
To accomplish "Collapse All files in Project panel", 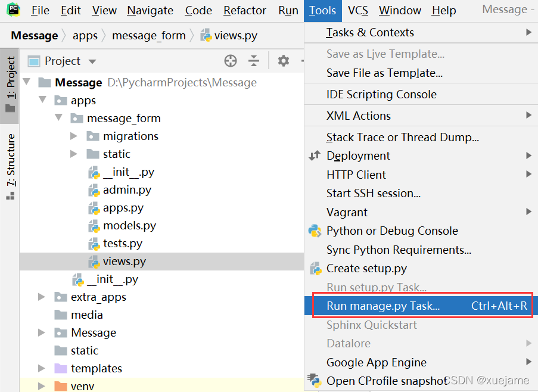I will pos(253,61).
